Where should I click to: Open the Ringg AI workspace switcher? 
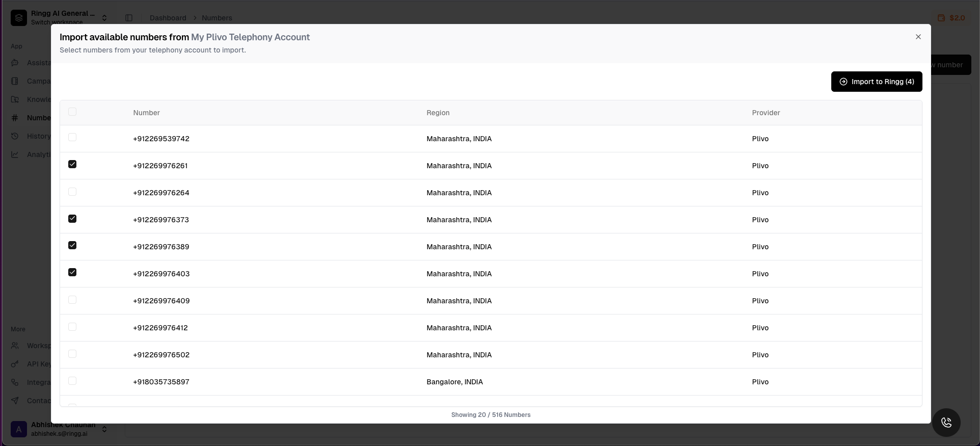pos(61,17)
